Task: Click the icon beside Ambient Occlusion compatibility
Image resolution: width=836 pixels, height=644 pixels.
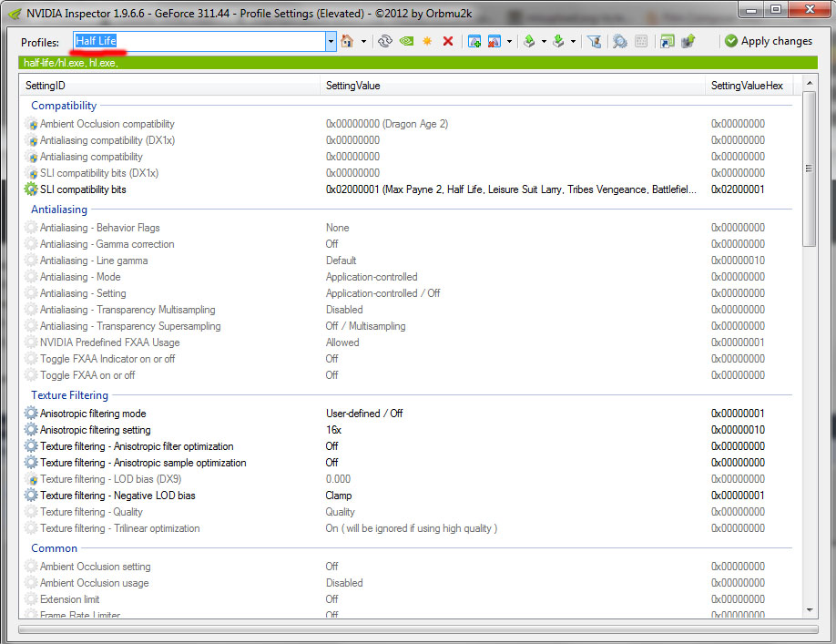Action: [32, 124]
